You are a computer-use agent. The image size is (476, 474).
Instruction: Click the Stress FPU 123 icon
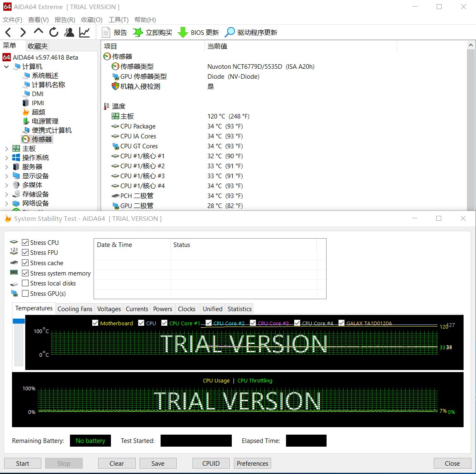pyautogui.click(x=14, y=251)
